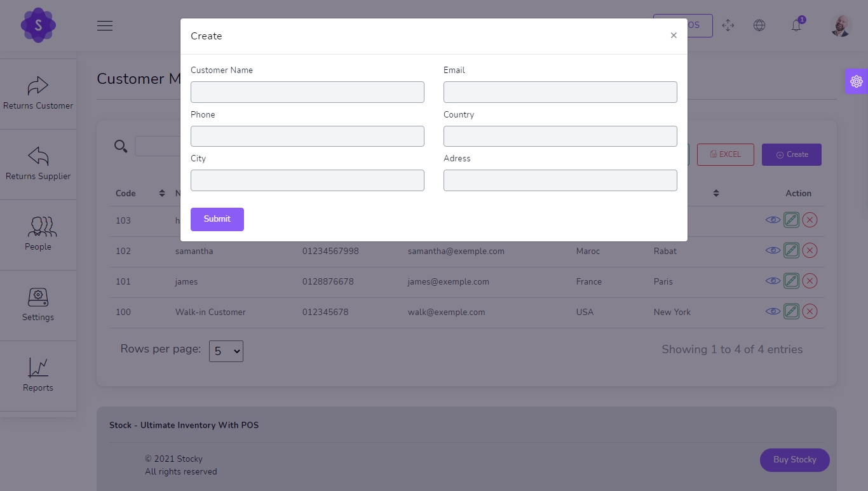Edit the Walk-in Customer record
This screenshot has width=868, height=491.
791,311
